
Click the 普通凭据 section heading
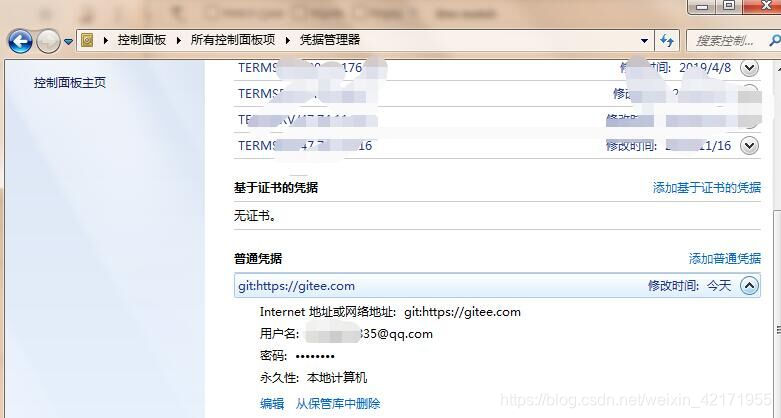[258, 258]
